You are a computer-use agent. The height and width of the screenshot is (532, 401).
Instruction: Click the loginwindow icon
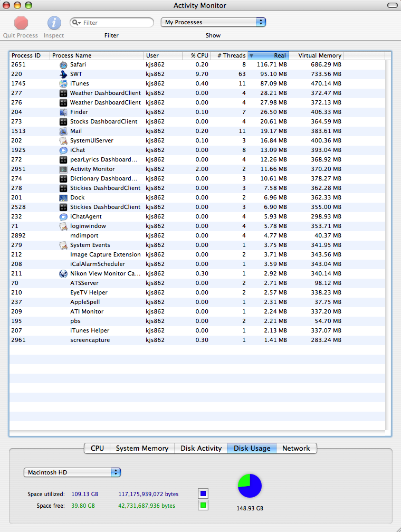[63, 226]
